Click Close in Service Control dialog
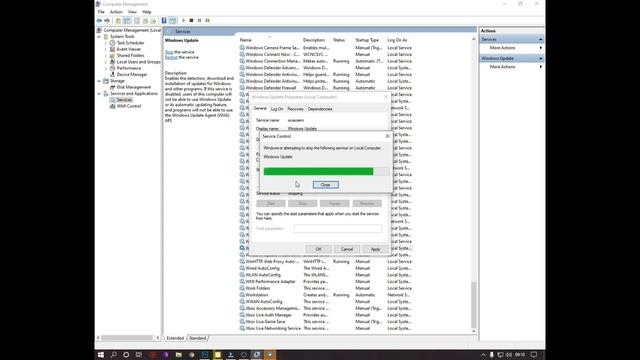Screen dimensions: 640x360 click(325, 185)
